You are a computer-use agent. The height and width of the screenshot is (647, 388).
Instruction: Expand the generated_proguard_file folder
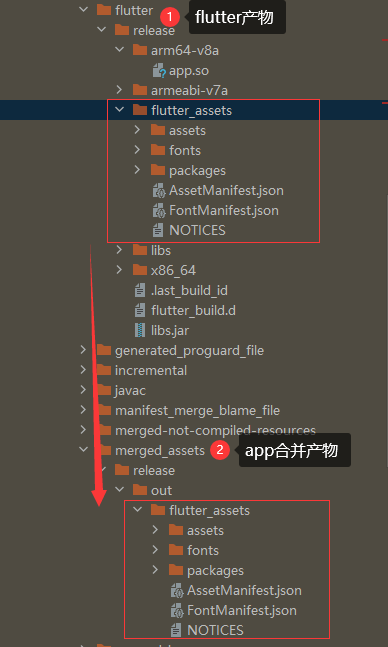tap(83, 350)
